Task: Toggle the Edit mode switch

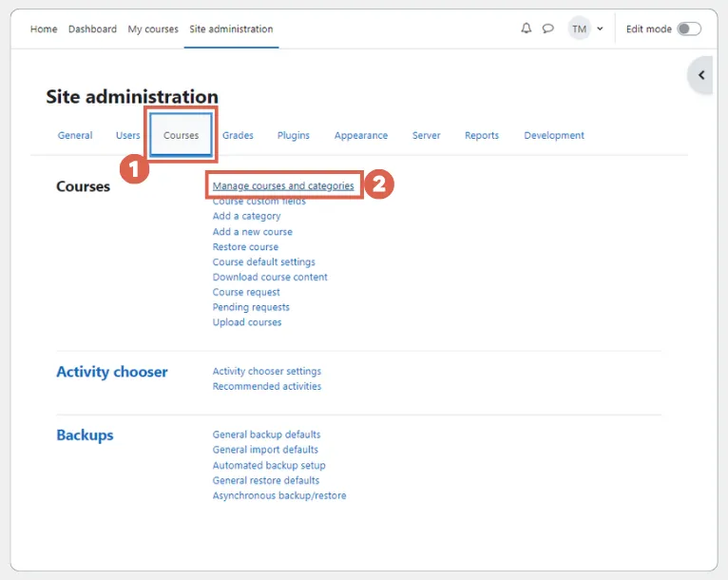Action: click(689, 29)
